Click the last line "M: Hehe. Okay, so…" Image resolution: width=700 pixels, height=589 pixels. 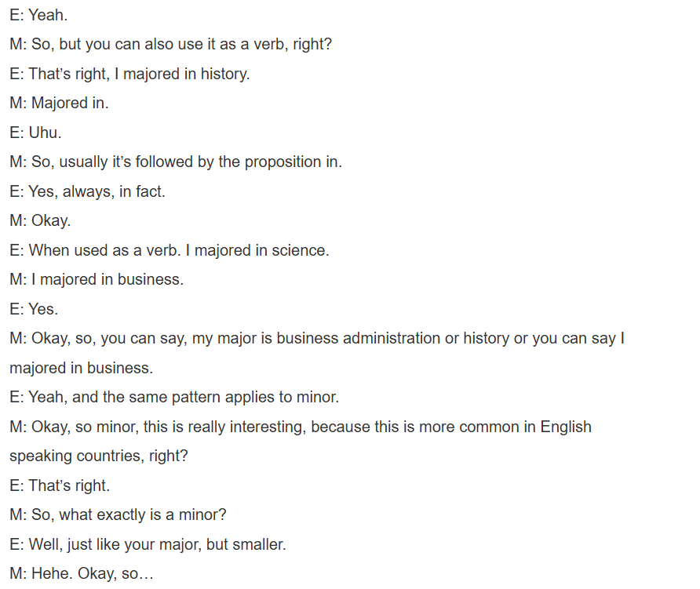(x=82, y=574)
